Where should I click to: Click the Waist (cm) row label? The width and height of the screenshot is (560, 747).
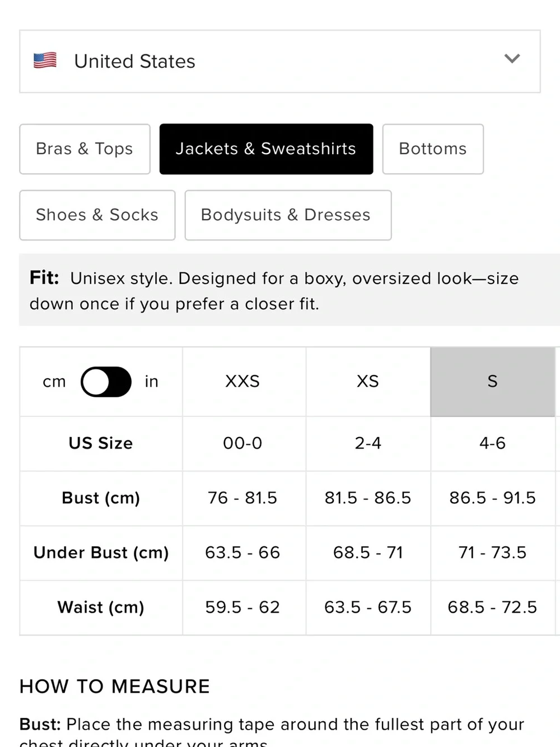coord(101,607)
